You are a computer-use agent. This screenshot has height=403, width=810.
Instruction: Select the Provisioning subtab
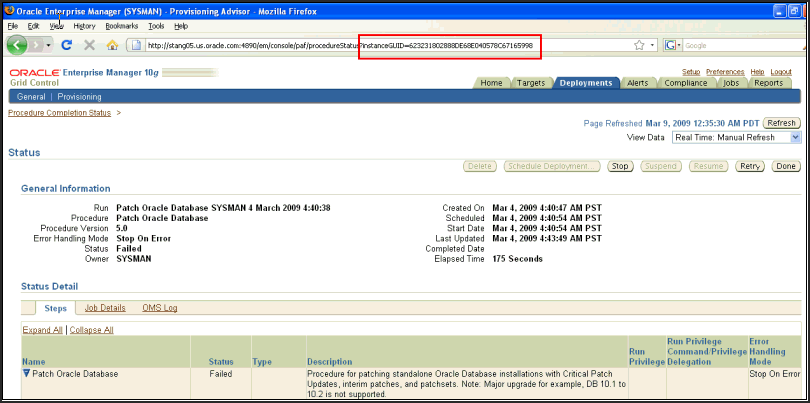click(x=80, y=97)
